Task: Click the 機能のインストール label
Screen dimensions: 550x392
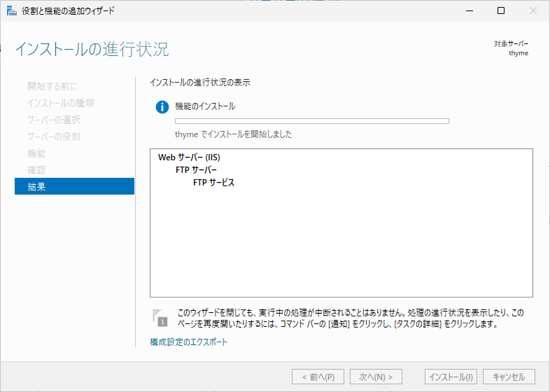Action: click(205, 106)
